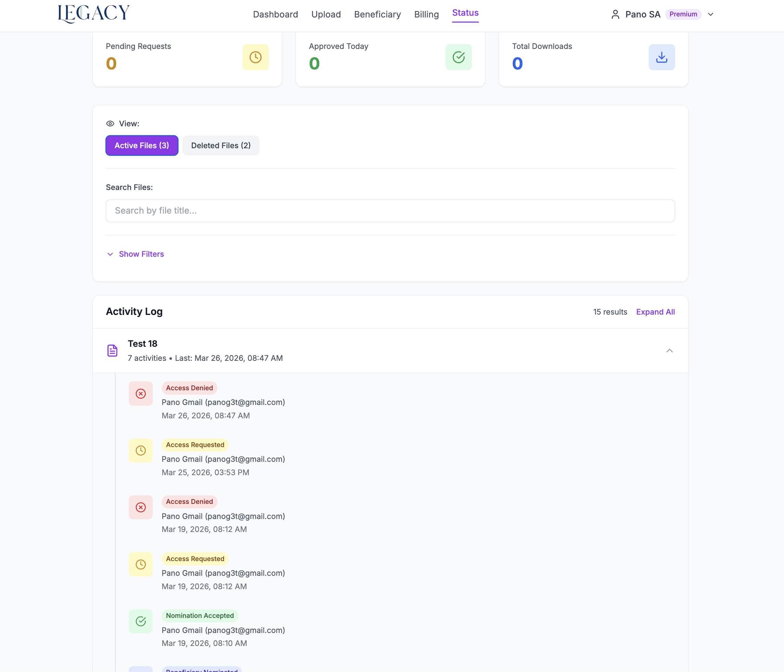Image resolution: width=784 pixels, height=672 pixels.
Task: Open the Pano SA account dropdown arrow
Action: point(711,14)
